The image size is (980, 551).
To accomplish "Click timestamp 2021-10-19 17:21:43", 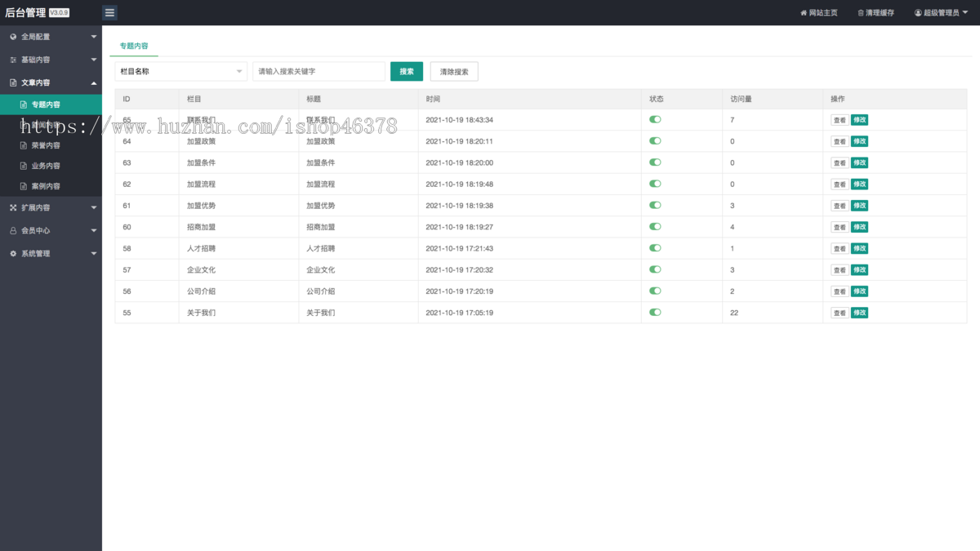I will point(459,248).
